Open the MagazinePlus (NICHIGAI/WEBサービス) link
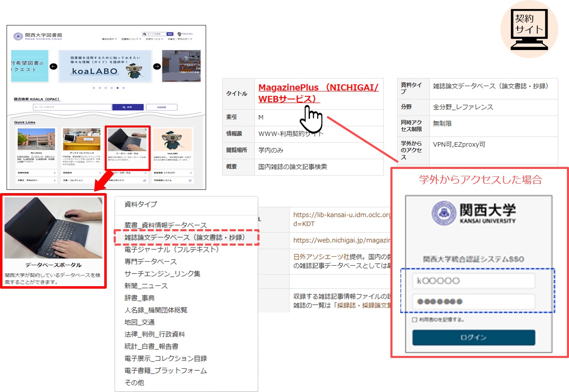569x392 pixels. (x=318, y=93)
